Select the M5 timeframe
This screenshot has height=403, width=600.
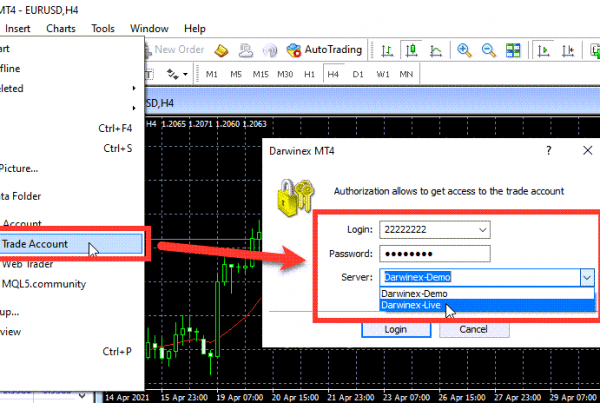tap(236, 74)
